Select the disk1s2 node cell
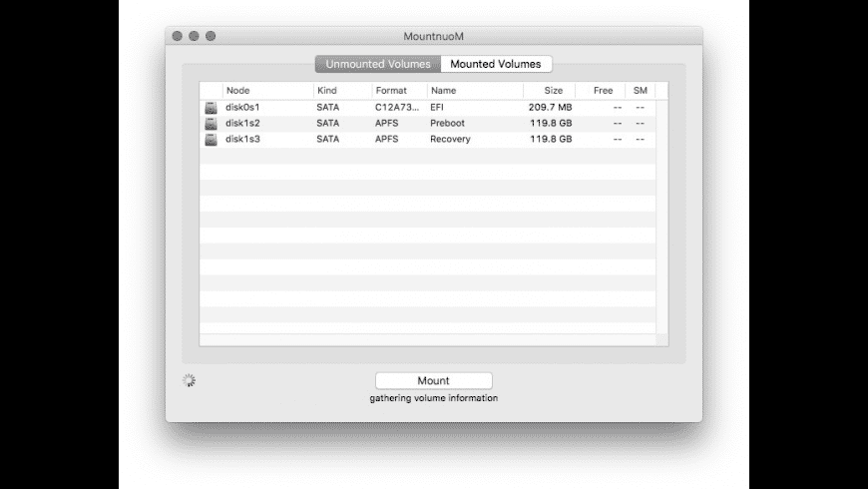Viewport: 868px width, 489px height. point(242,123)
